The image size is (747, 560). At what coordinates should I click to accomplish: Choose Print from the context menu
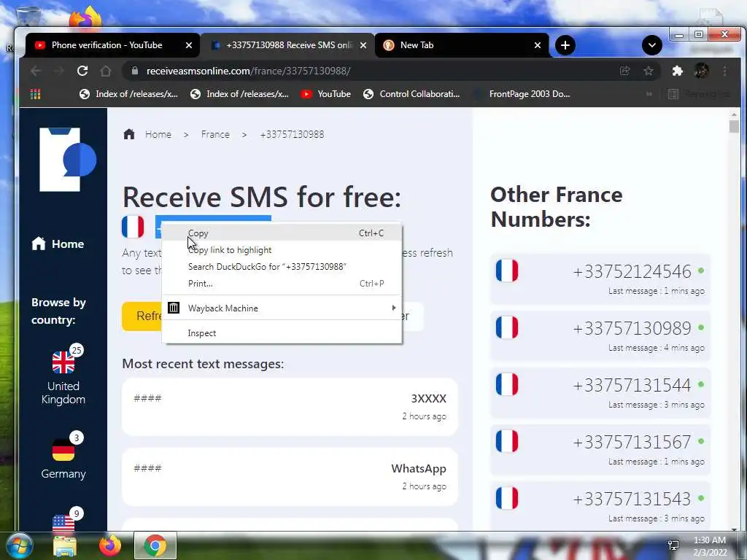(282, 284)
